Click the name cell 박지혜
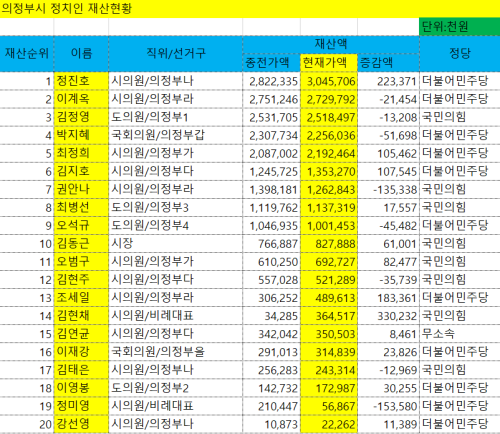Screen dimensions: 500x434 point(81,135)
